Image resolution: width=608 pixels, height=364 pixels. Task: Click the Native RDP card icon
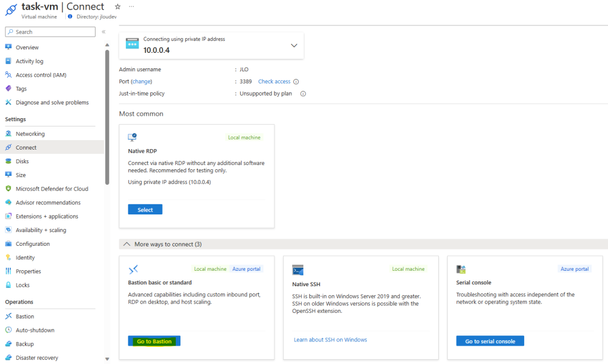click(x=132, y=137)
